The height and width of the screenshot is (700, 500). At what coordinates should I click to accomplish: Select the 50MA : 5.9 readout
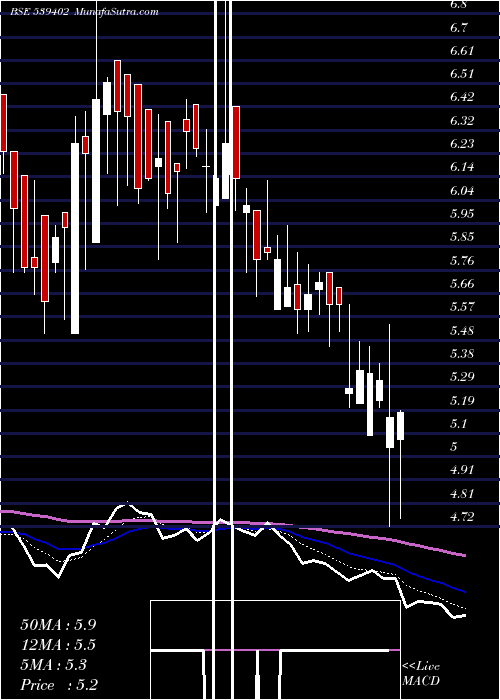(58, 625)
